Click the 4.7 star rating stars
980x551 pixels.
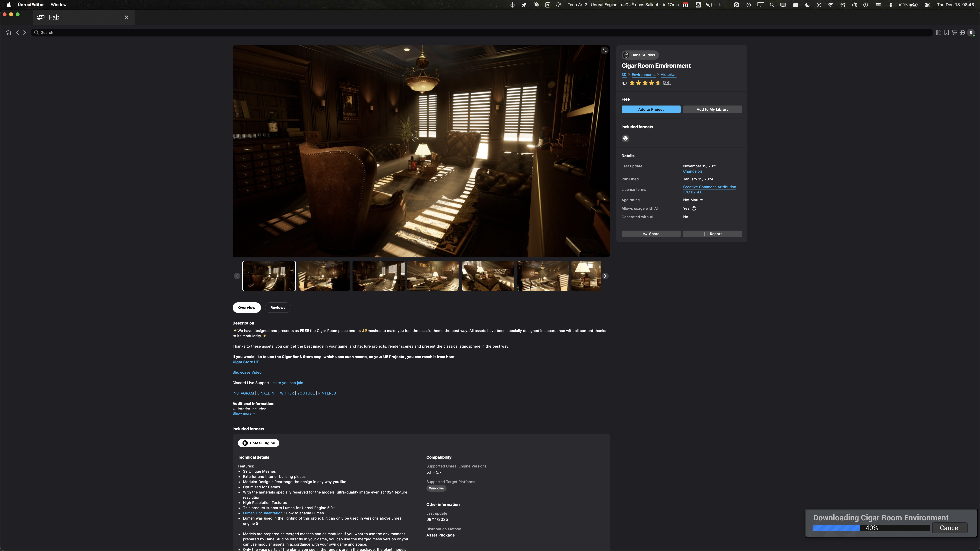(x=645, y=83)
